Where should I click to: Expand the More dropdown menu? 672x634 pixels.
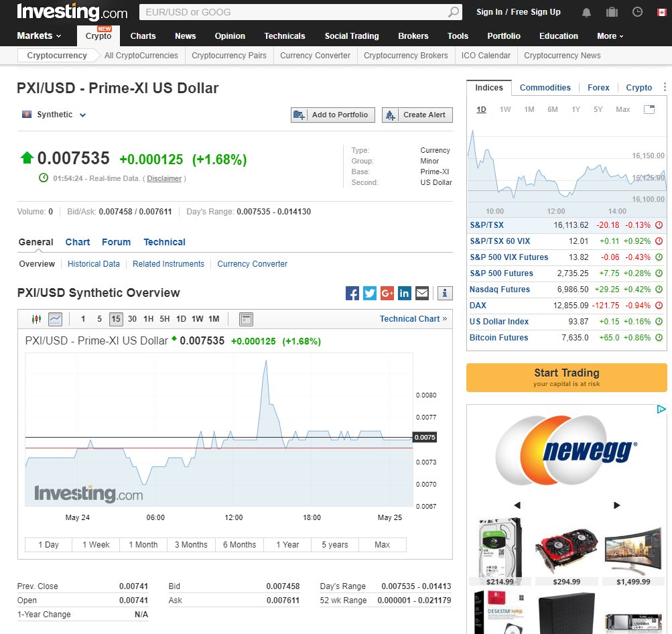[610, 36]
